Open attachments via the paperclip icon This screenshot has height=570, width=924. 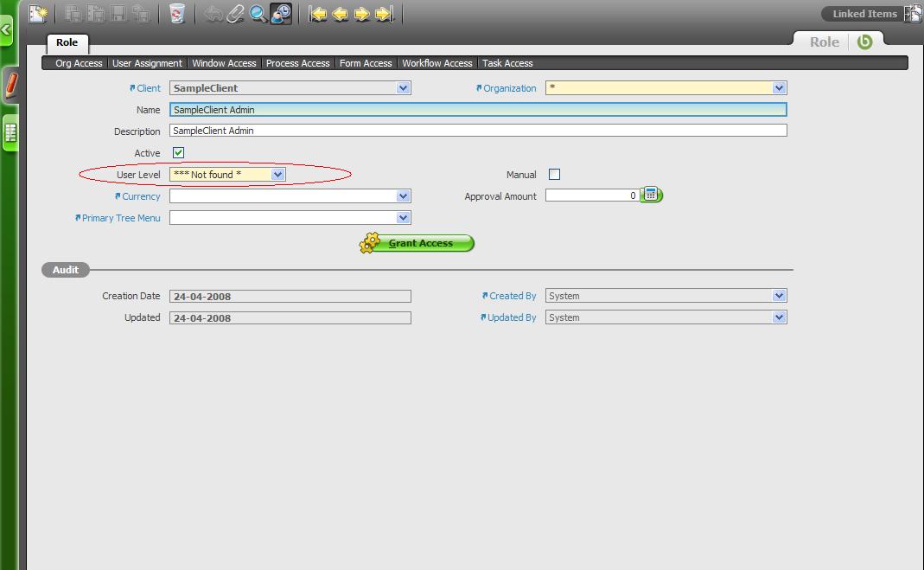(x=235, y=13)
